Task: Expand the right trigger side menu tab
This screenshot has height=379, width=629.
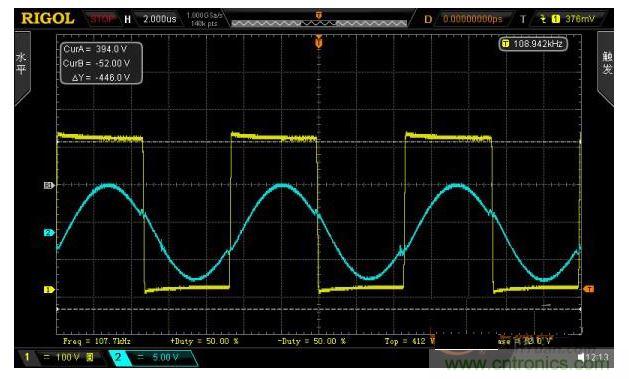Action: (606, 68)
